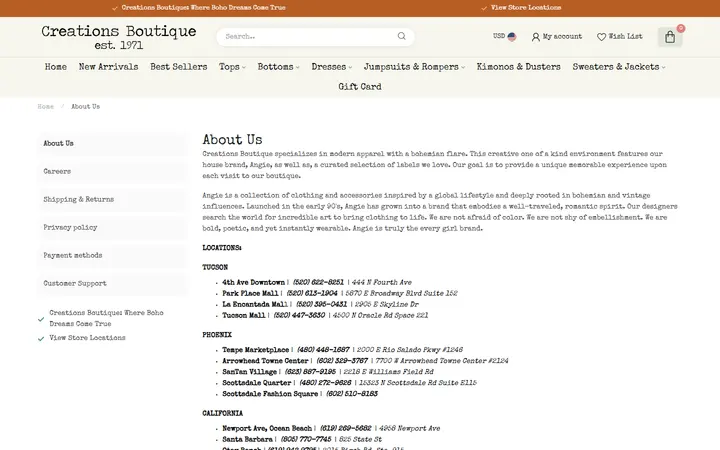Click the PHOENIX section heading
The height and width of the screenshot is (450, 720).
(217, 335)
